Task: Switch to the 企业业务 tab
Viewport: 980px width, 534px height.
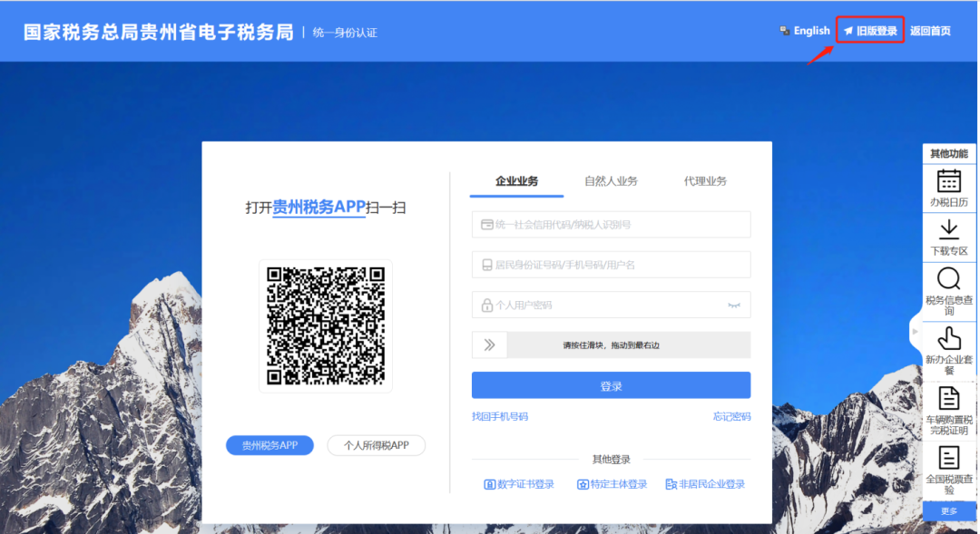Action: tap(516, 181)
